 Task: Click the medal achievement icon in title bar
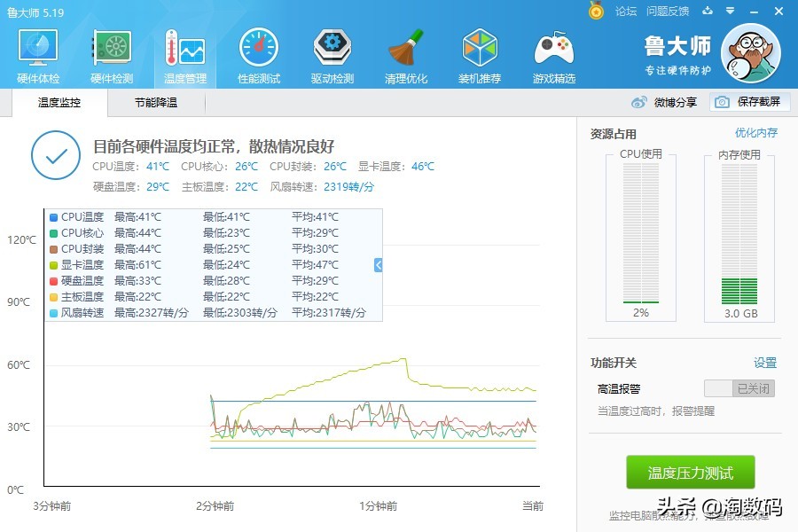pyautogui.click(x=597, y=12)
